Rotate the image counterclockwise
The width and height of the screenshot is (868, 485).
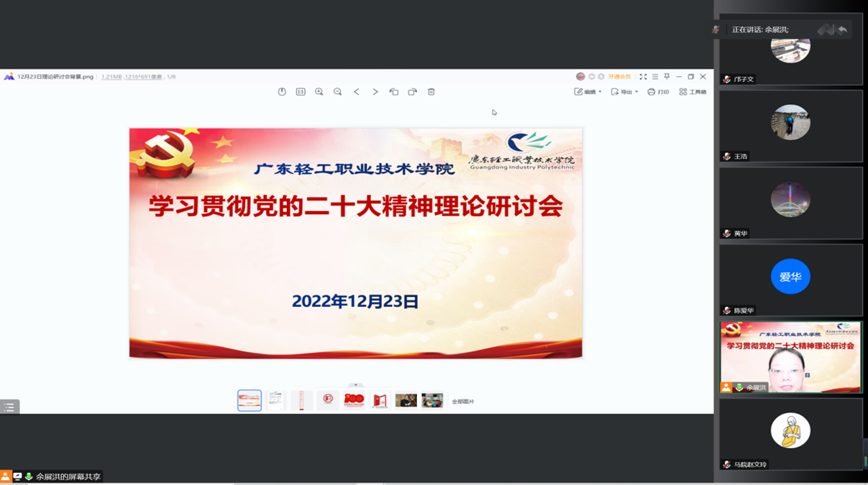394,92
